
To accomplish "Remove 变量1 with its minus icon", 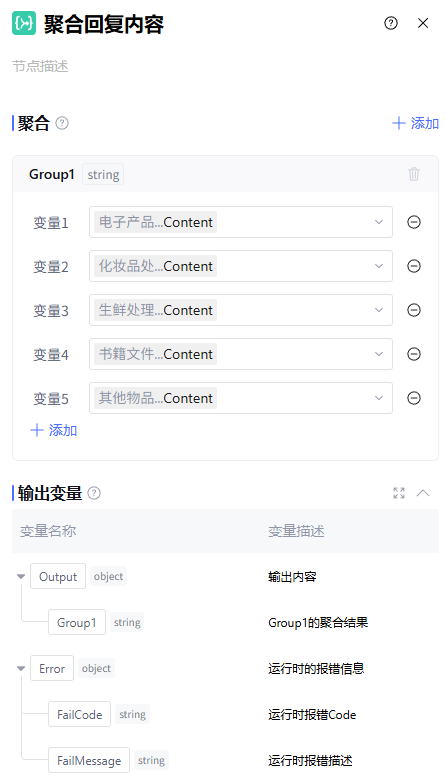I will point(414,222).
